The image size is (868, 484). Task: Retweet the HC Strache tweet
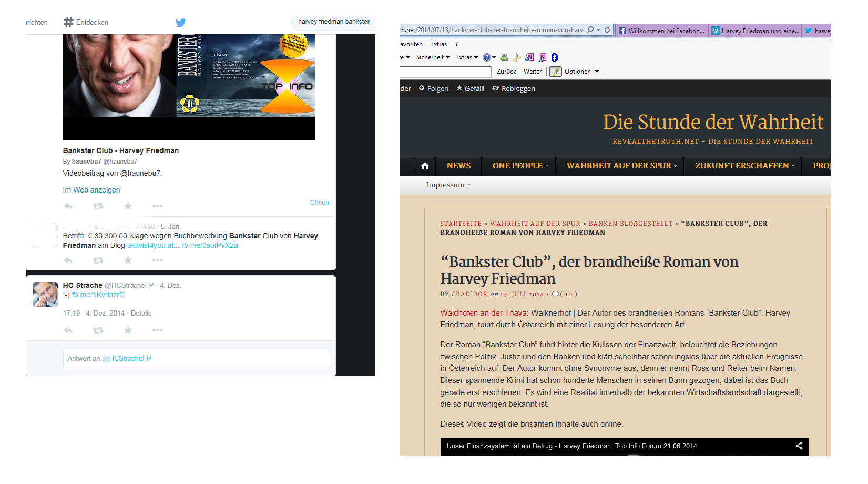[98, 330]
